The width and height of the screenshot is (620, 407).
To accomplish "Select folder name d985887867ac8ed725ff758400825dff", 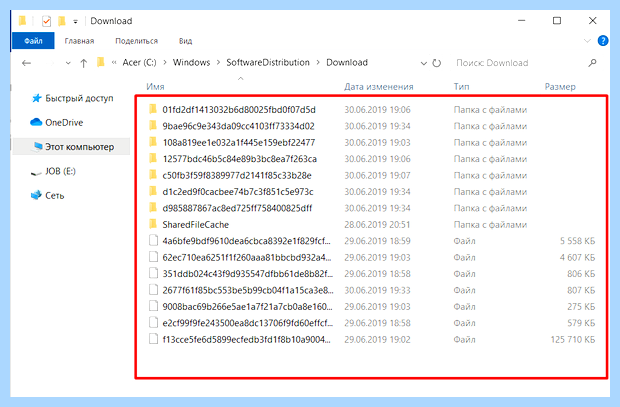I will click(x=237, y=208).
